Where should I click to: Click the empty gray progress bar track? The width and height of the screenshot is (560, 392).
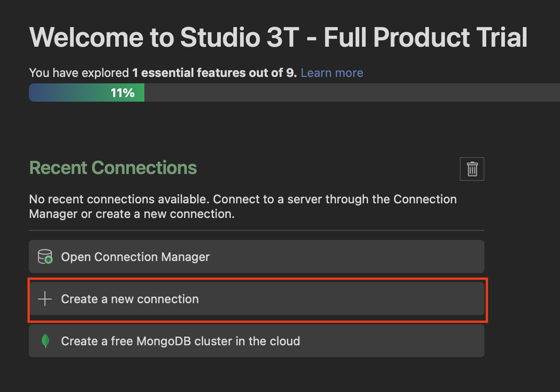click(348, 93)
